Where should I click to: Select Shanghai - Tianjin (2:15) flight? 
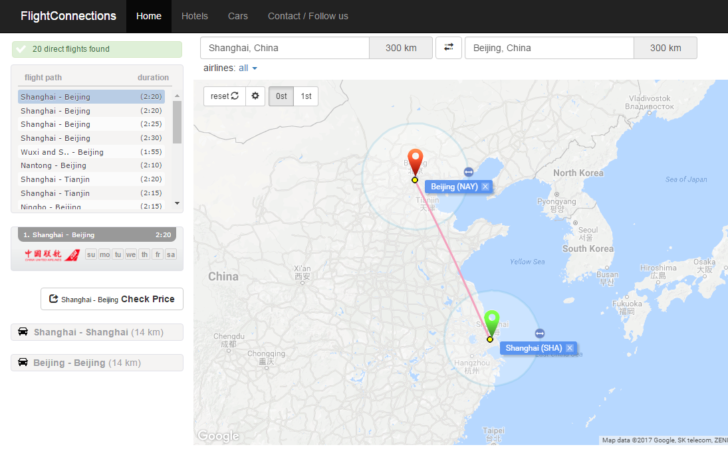[x=91, y=193]
